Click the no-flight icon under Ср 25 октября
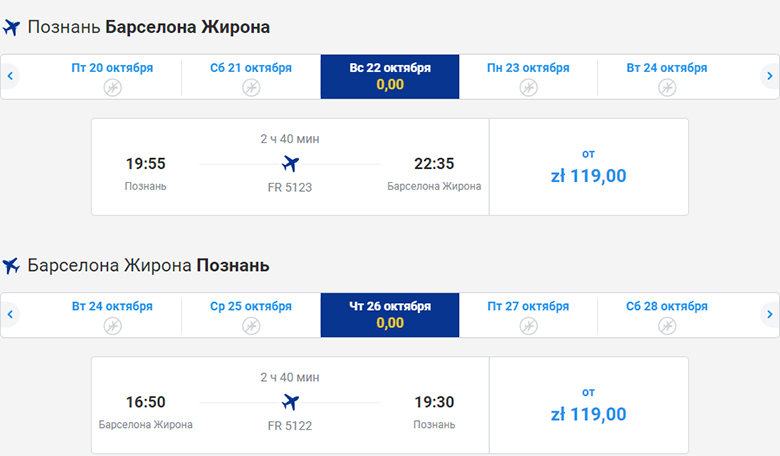This screenshot has height=456, width=780. 251,325
